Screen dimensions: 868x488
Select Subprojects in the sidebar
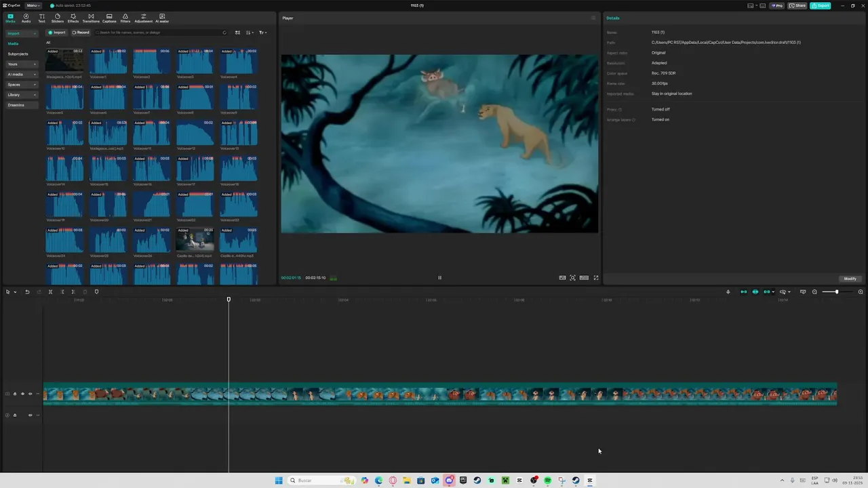pyautogui.click(x=18, y=54)
